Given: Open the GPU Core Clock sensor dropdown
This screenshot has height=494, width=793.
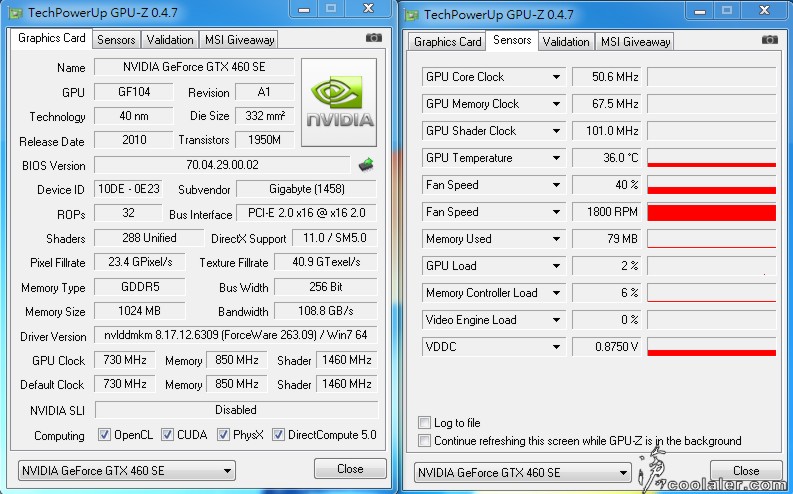Looking at the screenshot, I should (556, 77).
